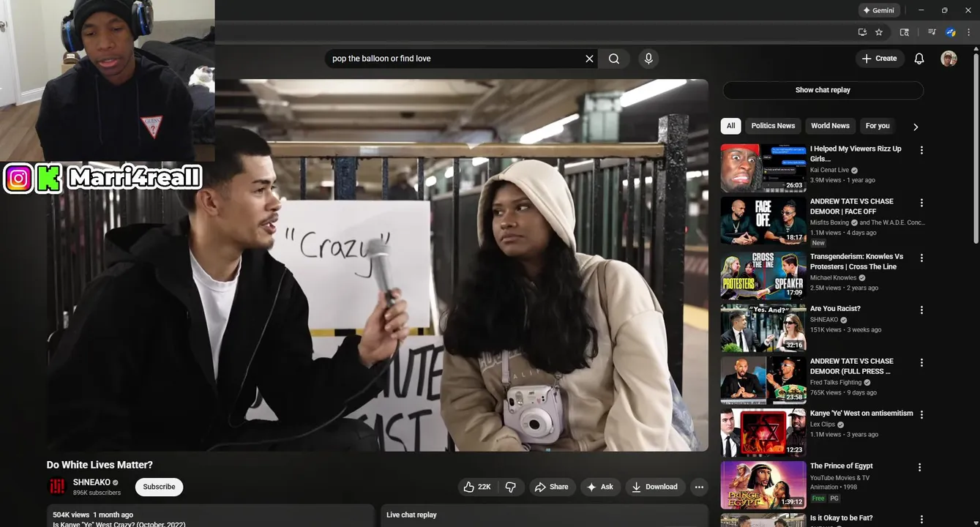Click Show chat replay
The width and height of the screenshot is (980, 527).
tap(823, 90)
